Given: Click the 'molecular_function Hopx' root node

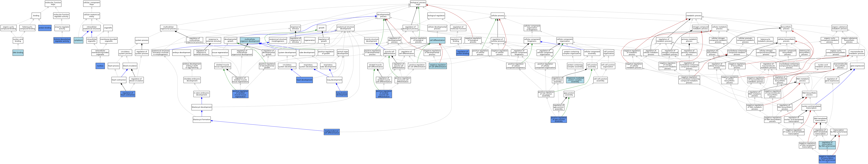Looking at the screenshot, I should click(53, 4).
